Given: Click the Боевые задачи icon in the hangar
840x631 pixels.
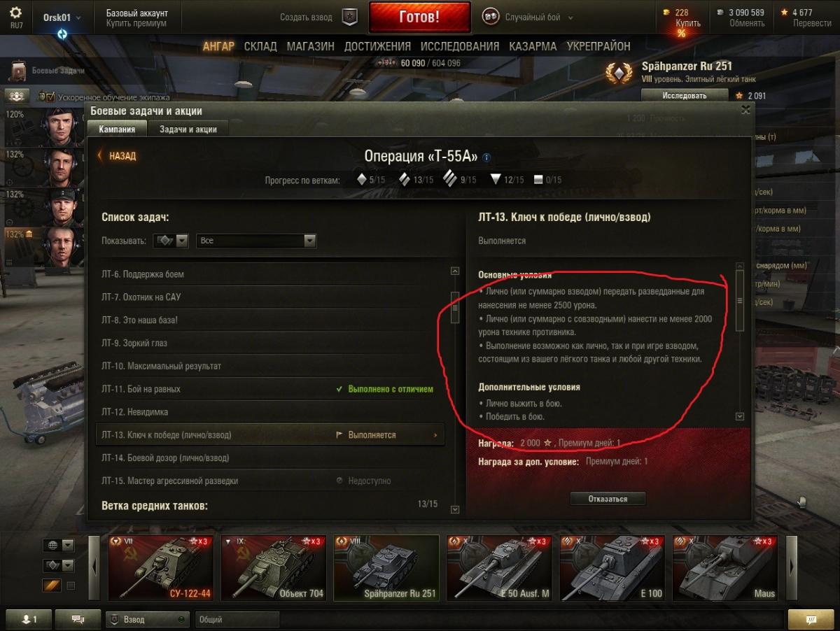Looking at the screenshot, I should pyautogui.click(x=18, y=70).
